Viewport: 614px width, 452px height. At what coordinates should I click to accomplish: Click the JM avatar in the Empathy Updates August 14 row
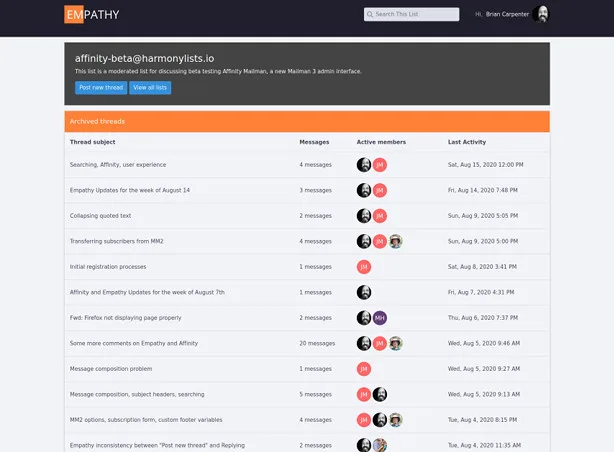379,190
